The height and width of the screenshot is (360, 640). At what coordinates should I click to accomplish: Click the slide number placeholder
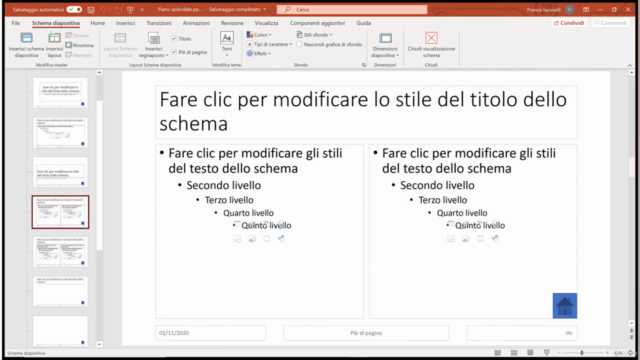pos(522,333)
